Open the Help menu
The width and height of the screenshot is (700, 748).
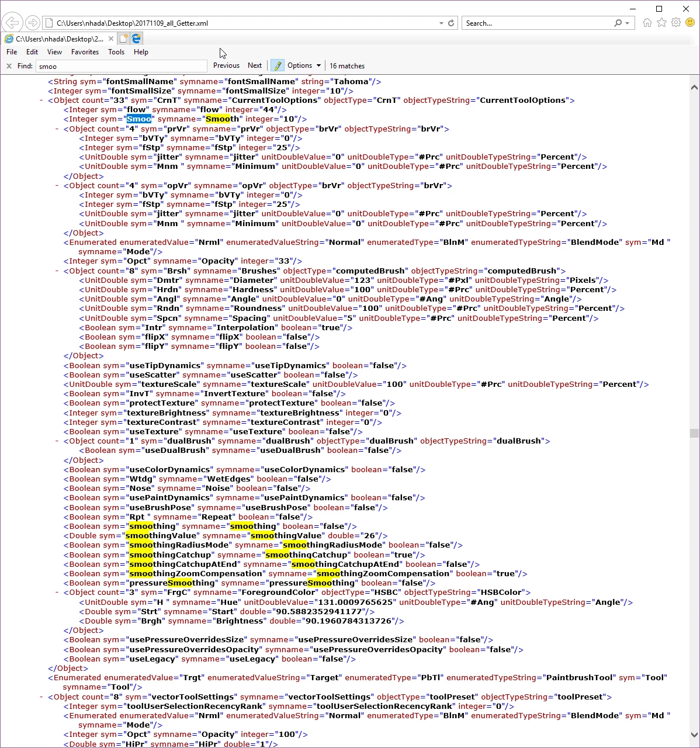141,52
